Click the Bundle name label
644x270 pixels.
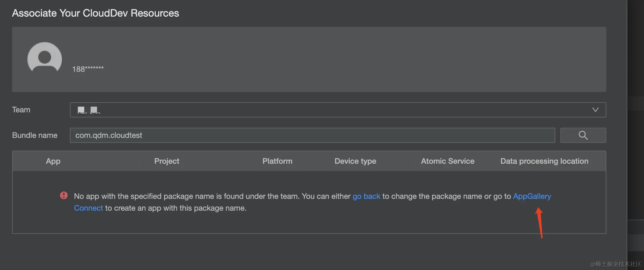point(35,135)
